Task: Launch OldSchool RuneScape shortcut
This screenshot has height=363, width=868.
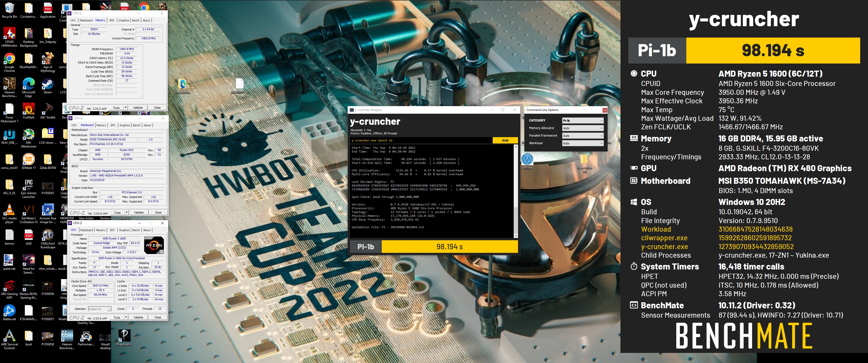Action: pyautogui.click(x=47, y=239)
